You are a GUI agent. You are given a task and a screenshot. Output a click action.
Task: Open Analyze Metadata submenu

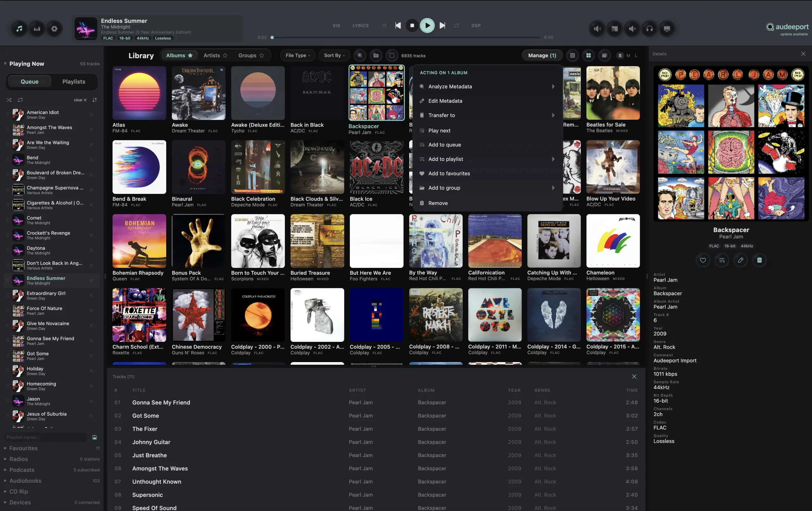tap(487, 87)
